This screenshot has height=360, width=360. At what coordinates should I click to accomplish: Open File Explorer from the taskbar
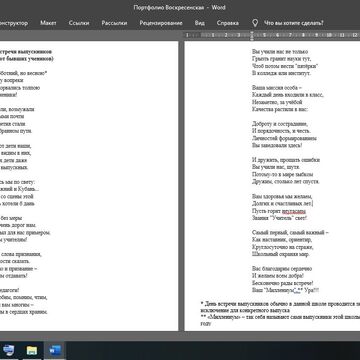(x=32, y=350)
